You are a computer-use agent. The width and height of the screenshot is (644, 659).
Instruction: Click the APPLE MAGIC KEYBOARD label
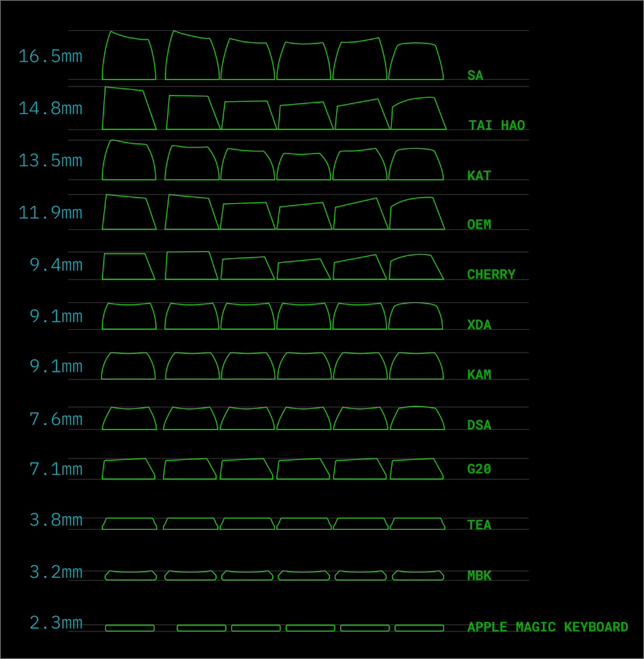click(x=547, y=627)
